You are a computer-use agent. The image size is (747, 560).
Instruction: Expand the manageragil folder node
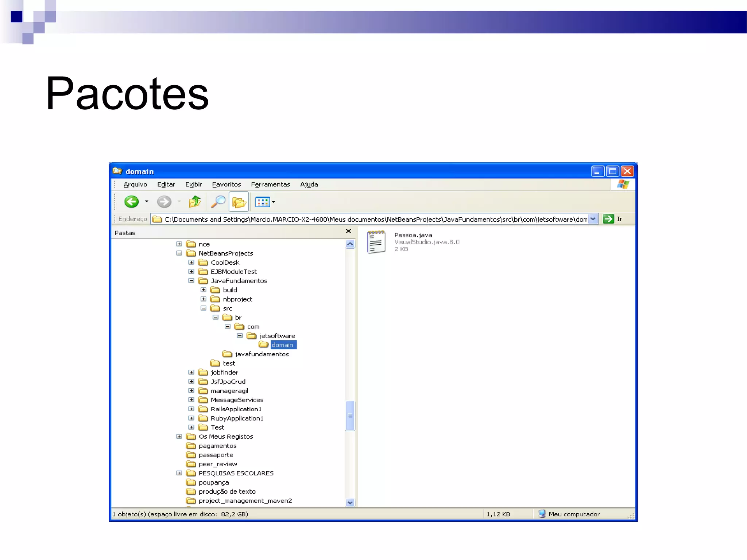pos(191,390)
